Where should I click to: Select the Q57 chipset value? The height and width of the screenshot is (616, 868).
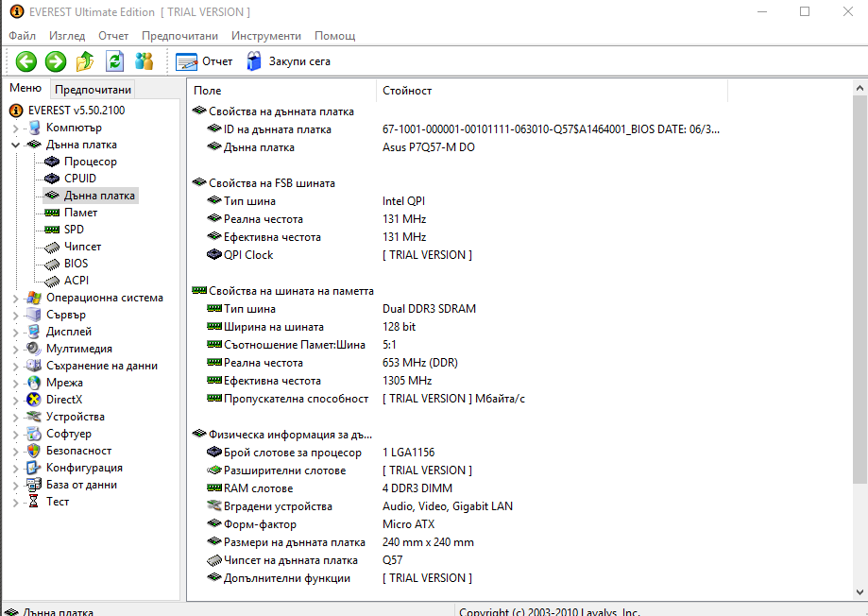(x=393, y=560)
